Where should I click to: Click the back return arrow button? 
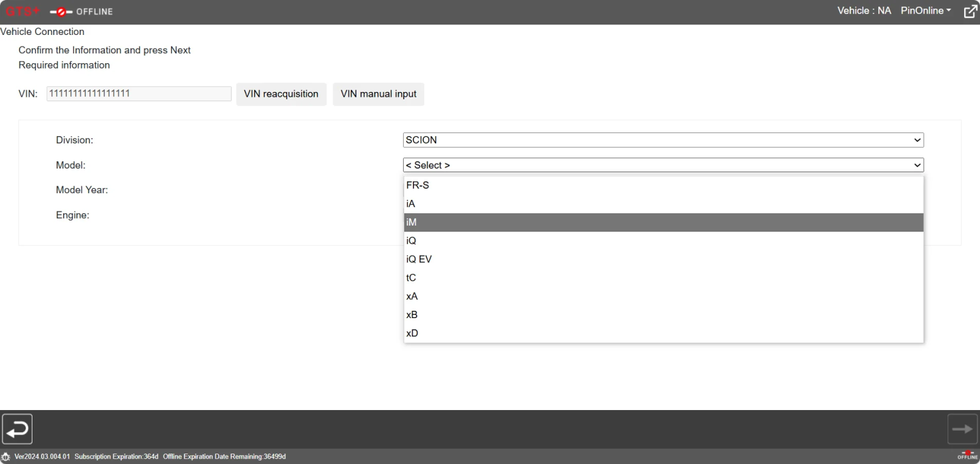pyautogui.click(x=17, y=429)
